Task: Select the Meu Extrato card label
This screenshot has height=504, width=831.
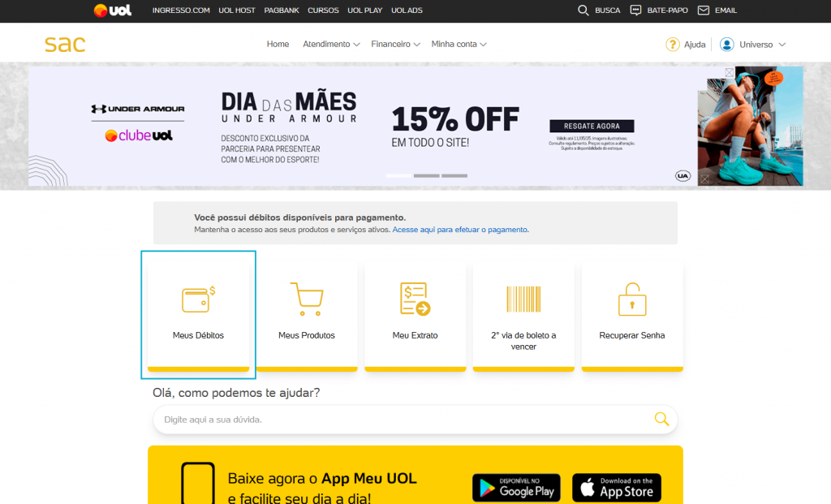Action: [415, 335]
